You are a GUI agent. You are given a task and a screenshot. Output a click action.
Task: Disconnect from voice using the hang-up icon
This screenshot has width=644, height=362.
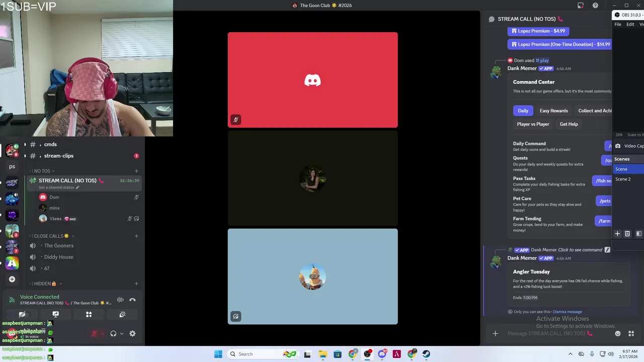point(132,300)
